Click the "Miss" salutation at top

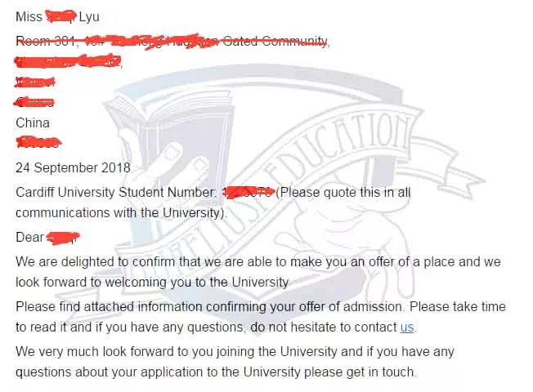[x=29, y=16]
